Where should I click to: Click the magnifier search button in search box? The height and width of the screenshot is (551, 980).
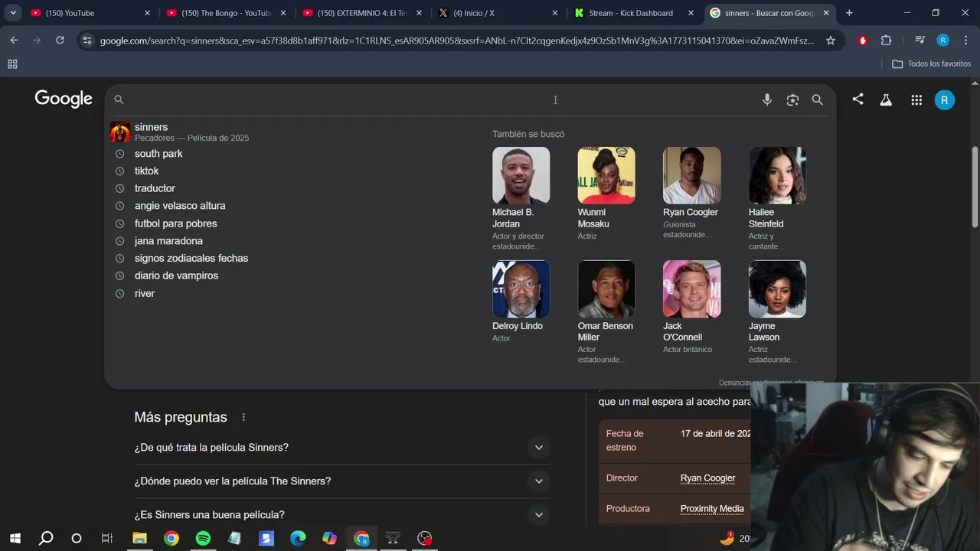pyautogui.click(x=818, y=99)
